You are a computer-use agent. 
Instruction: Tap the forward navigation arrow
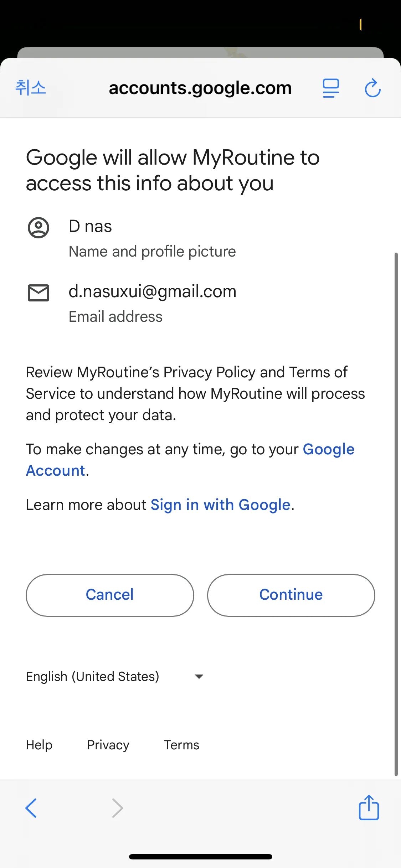[117, 808]
